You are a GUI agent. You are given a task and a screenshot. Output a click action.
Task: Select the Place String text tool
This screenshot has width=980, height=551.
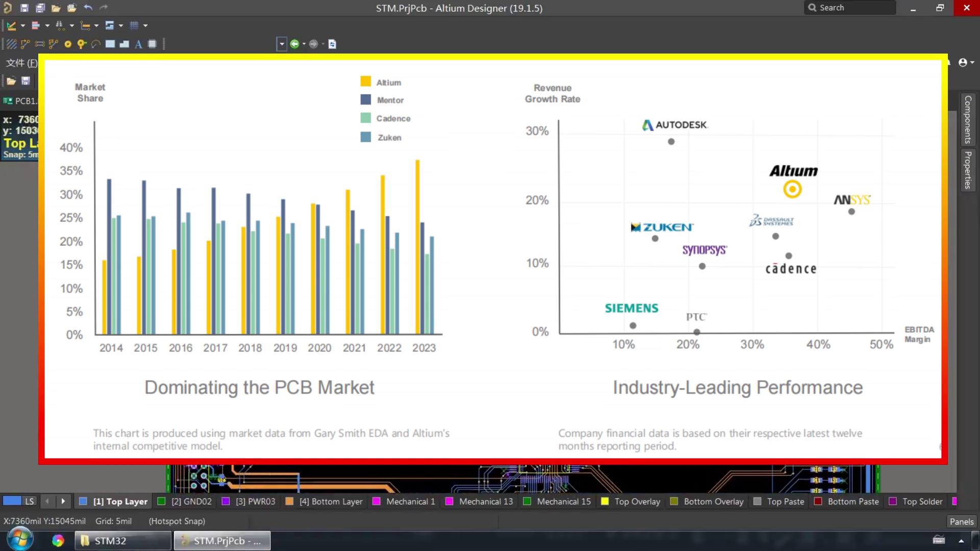coord(138,44)
